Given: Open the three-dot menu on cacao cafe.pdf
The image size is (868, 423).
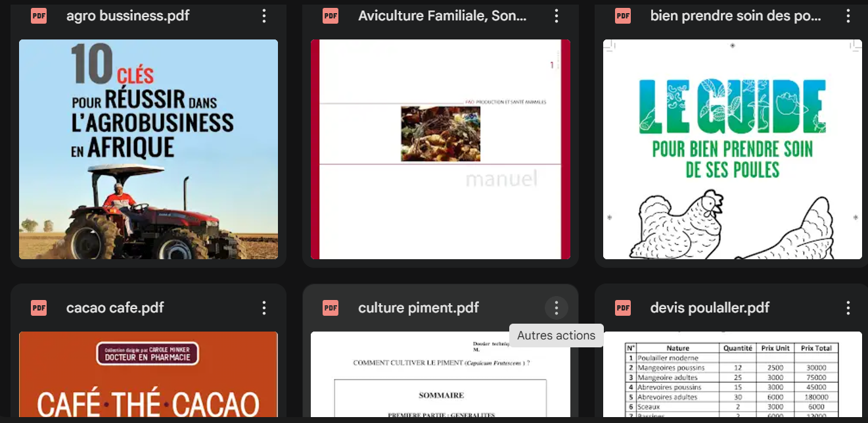Looking at the screenshot, I should (x=264, y=307).
